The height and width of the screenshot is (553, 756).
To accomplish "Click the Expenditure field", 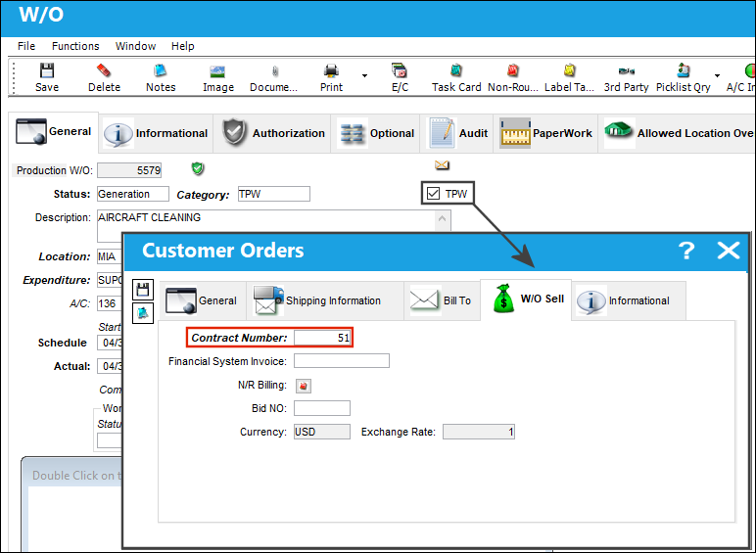I will click(x=110, y=280).
